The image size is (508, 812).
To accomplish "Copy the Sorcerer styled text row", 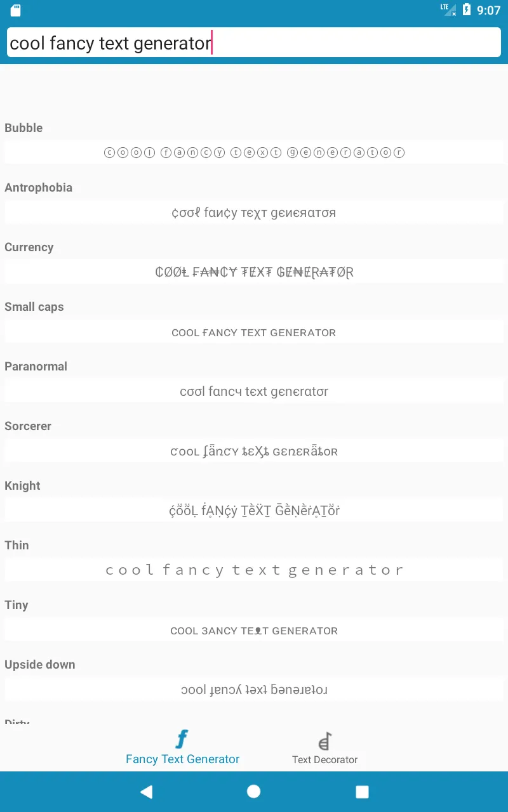I will click(x=254, y=451).
